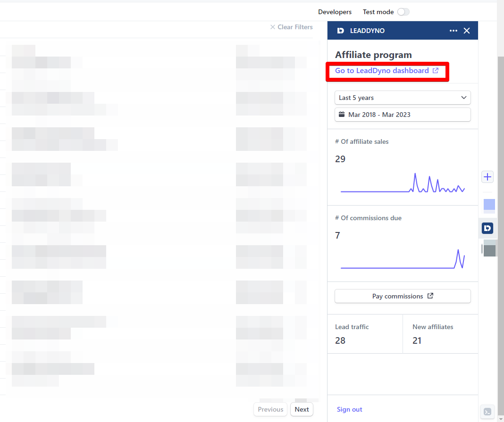Select New affiliates value '21'
Screen dimensions: 504x422
coord(417,340)
